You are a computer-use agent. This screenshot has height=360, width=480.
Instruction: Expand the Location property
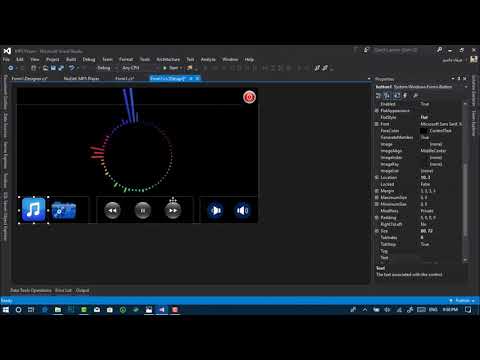(x=377, y=177)
